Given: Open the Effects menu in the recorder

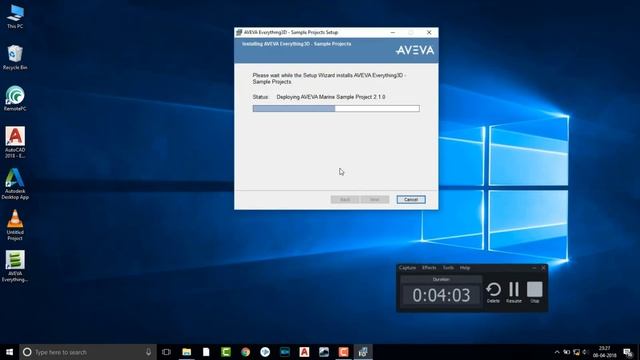Looking at the screenshot, I should pos(429,268).
